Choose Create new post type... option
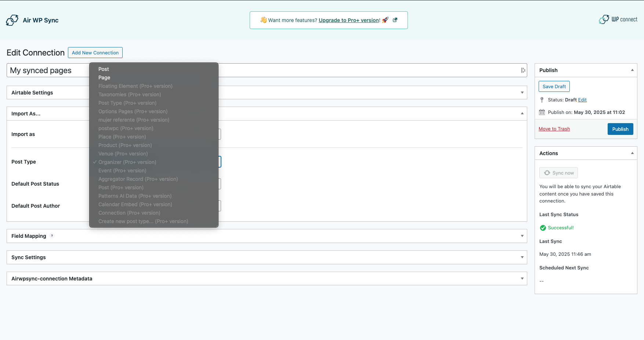 [x=154, y=221]
